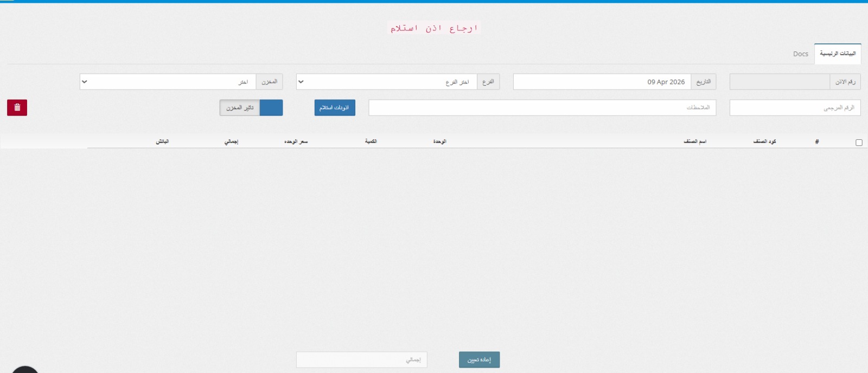Click the رقم الاذن number field
The height and width of the screenshot is (373, 868).
click(x=780, y=82)
